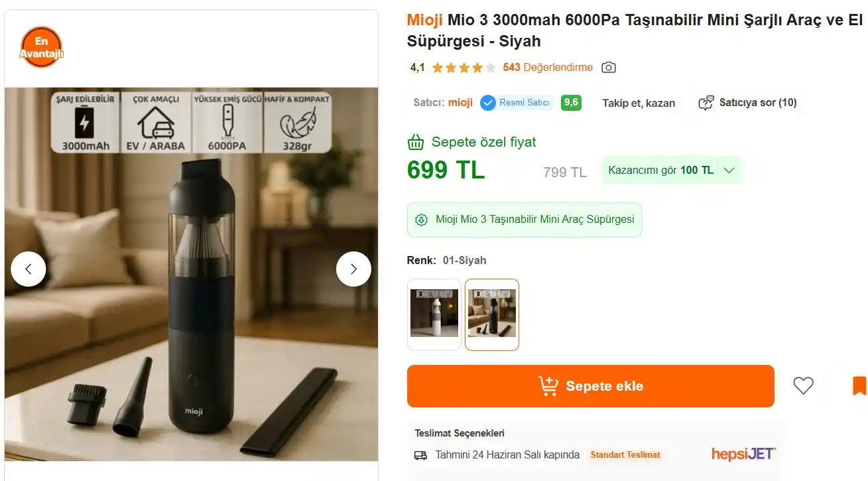Open Satıcıya sor using the chat icon
The width and height of the screenshot is (868, 481).
[x=706, y=103]
